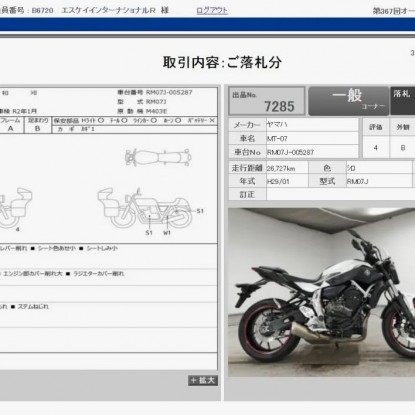Click the 外観 grade B cell

coord(403,147)
